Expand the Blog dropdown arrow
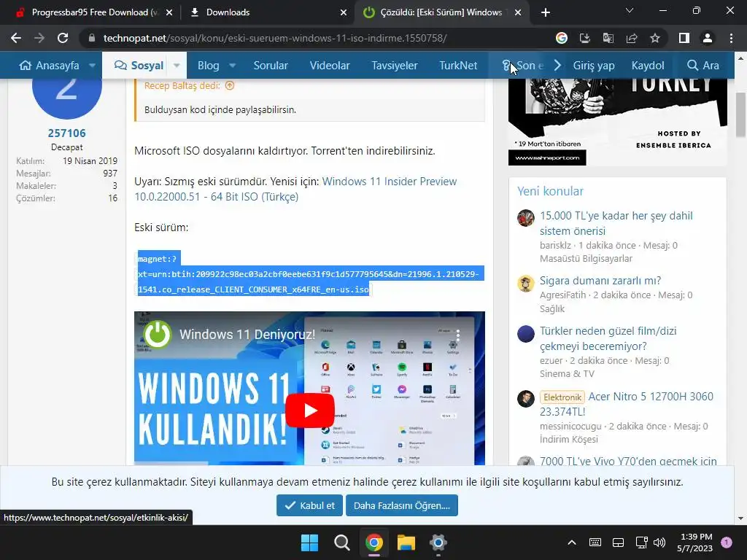Screen dimensions: 747x560 coord(233,65)
